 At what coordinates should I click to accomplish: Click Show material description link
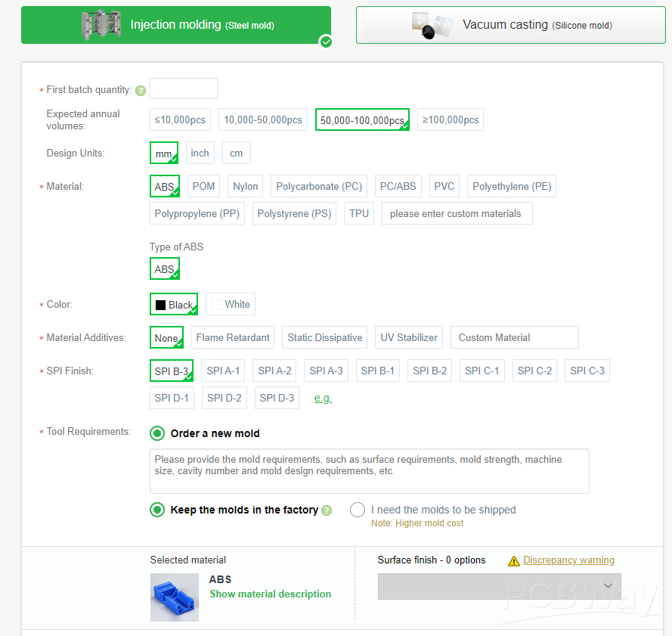pyautogui.click(x=270, y=594)
